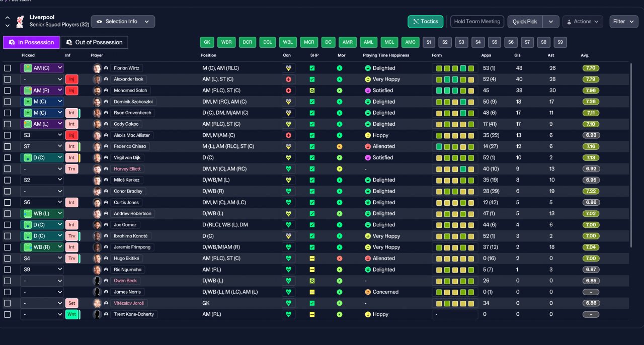Expand the Quick Pick arrow menu

tap(551, 22)
